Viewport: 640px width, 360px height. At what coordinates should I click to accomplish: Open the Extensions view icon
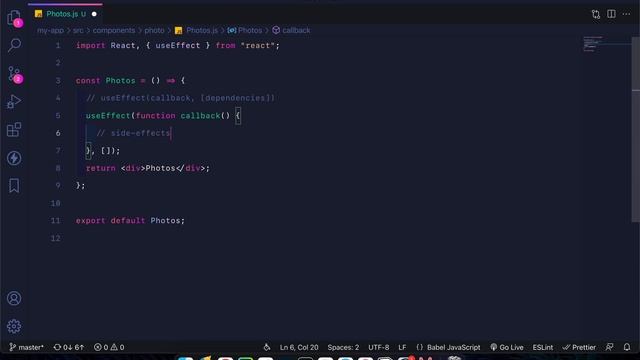(x=14, y=130)
